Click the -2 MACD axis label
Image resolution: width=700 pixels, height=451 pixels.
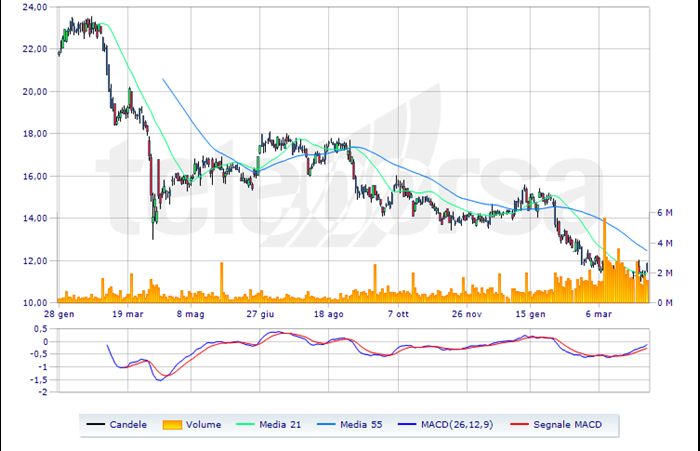click(x=41, y=393)
